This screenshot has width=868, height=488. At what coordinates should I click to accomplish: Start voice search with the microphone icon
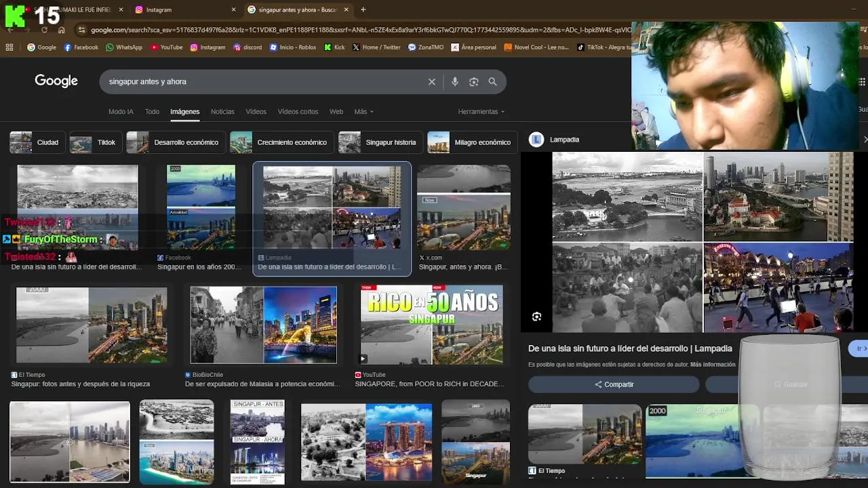[455, 81]
